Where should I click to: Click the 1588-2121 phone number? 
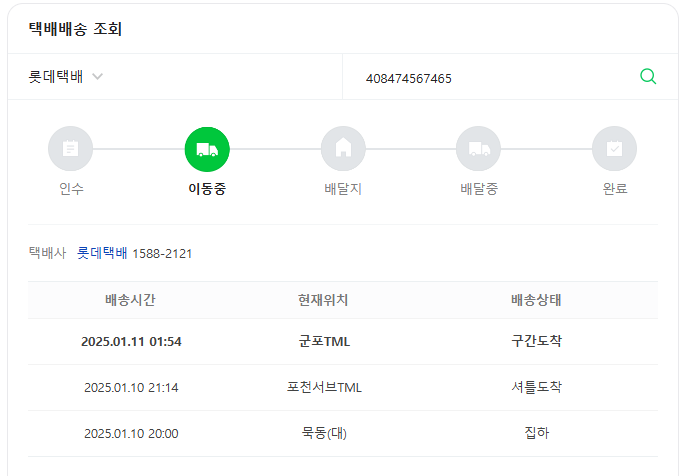(x=162, y=254)
